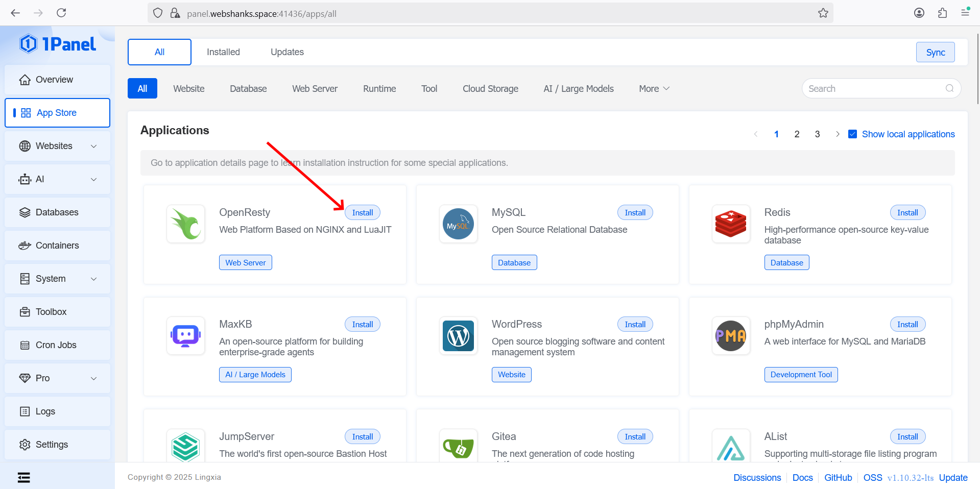Switch to the Installed tab

223,52
